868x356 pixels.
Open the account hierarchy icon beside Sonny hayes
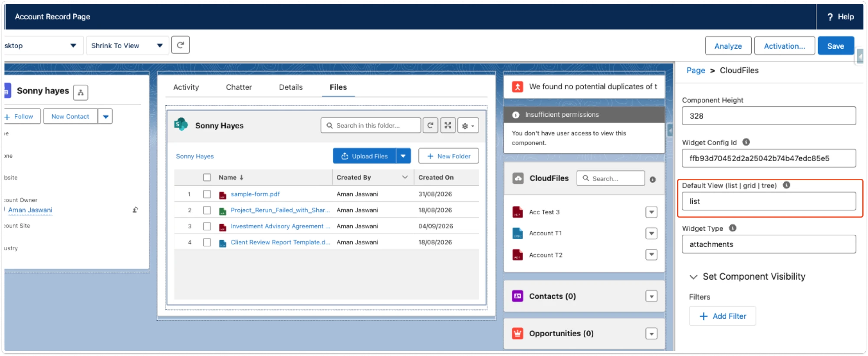(81, 92)
